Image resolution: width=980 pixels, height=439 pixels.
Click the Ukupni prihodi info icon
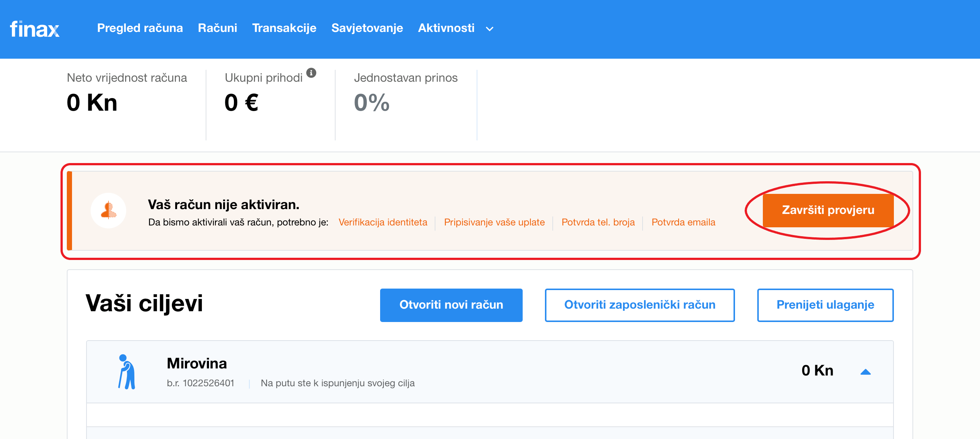tap(311, 73)
